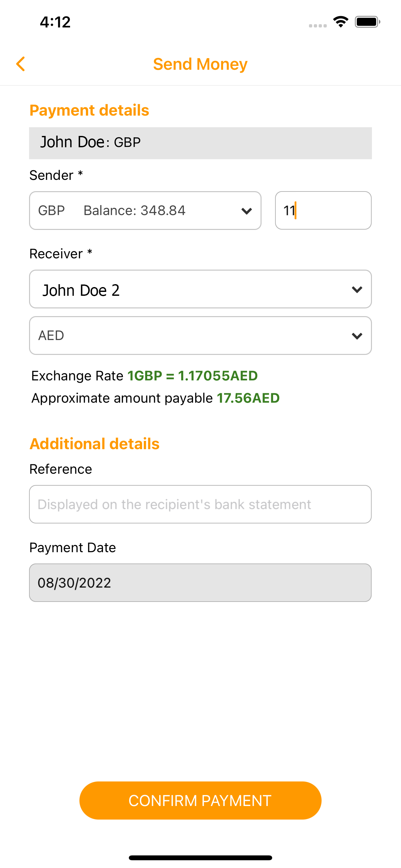Tap the exchange rate 1GBP = 1.17055AED text

click(x=192, y=376)
